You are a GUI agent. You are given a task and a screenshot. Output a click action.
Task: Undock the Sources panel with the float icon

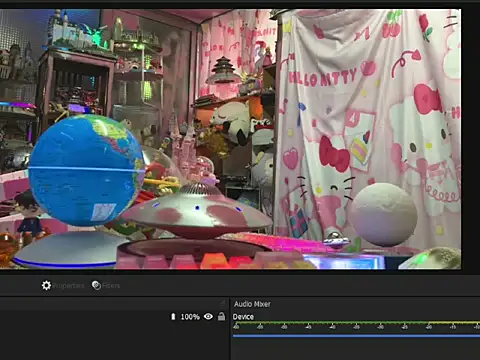pos(223,303)
